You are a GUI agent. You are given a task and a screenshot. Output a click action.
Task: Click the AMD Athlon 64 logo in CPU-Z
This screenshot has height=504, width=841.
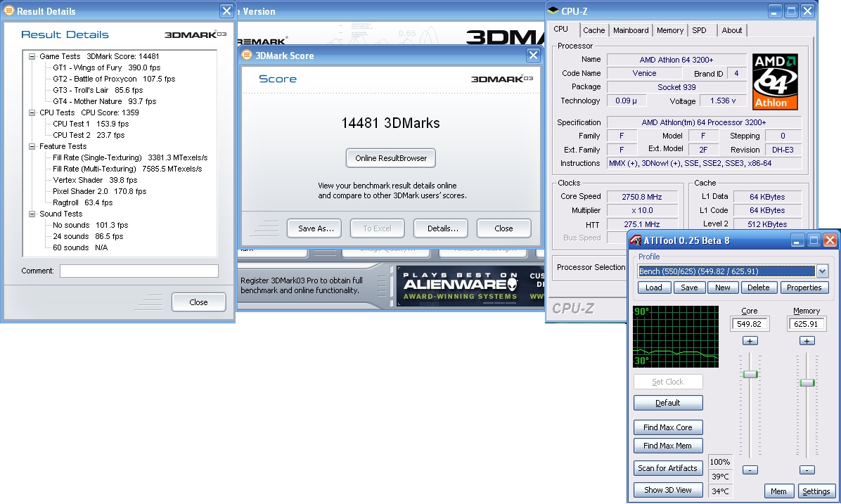(775, 82)
